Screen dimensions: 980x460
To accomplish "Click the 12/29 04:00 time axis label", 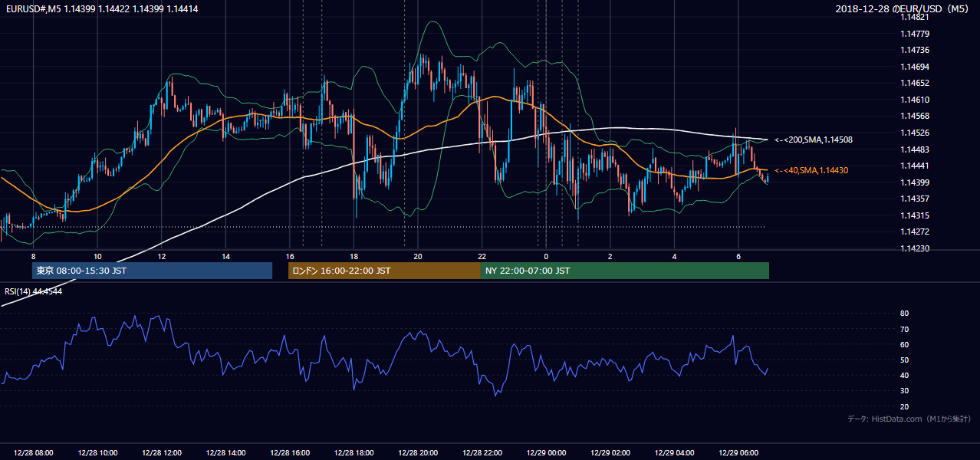I will pos(674,453).
